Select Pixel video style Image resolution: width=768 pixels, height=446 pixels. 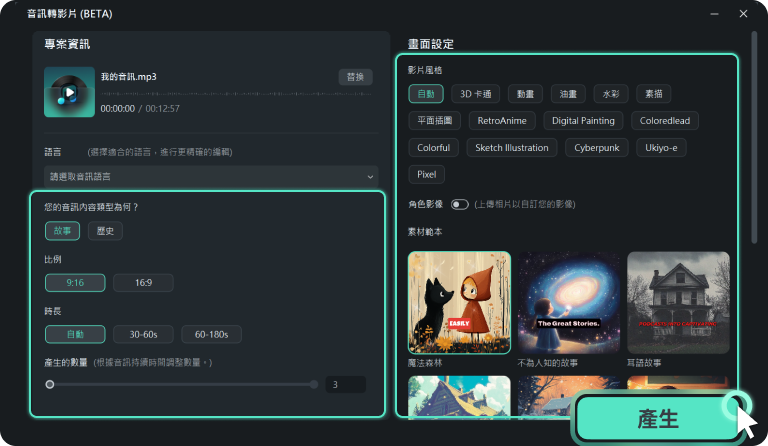[x=427, y=174]
